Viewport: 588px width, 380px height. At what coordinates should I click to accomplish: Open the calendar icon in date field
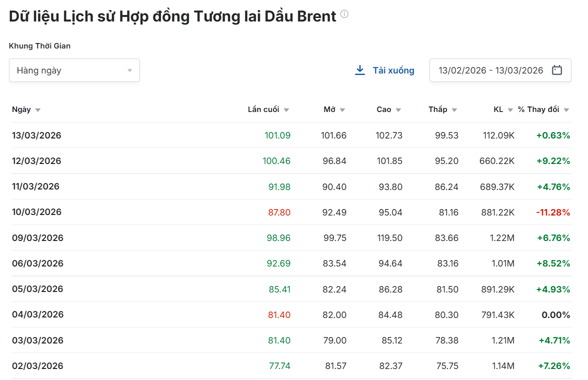click(x=556, y=70)
